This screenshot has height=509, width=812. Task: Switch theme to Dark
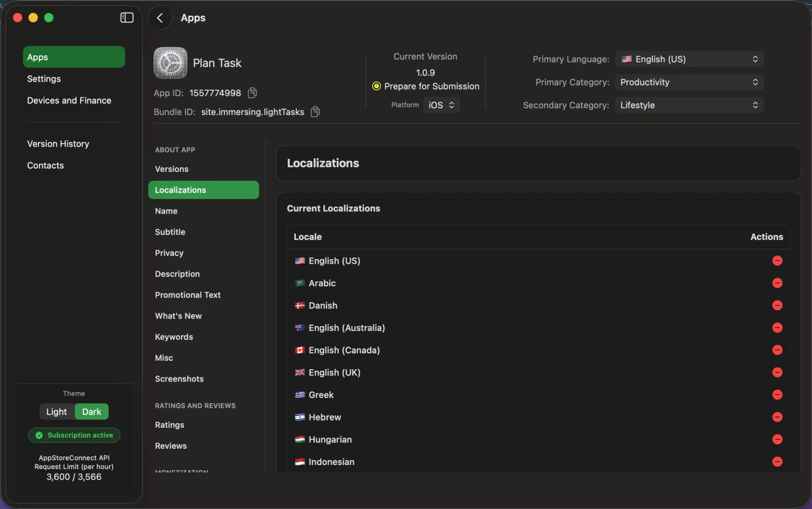pyautogui.click(x=92, y=411)
